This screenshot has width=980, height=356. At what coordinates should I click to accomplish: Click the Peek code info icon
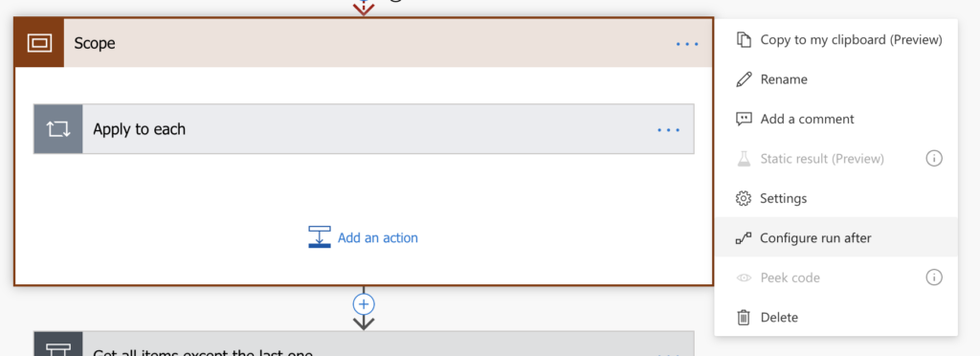934,278
